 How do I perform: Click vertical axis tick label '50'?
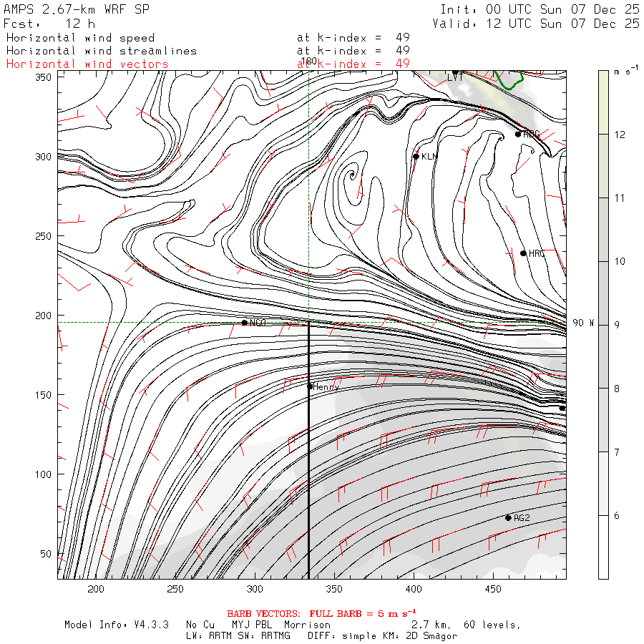click(x=46, y=554)
